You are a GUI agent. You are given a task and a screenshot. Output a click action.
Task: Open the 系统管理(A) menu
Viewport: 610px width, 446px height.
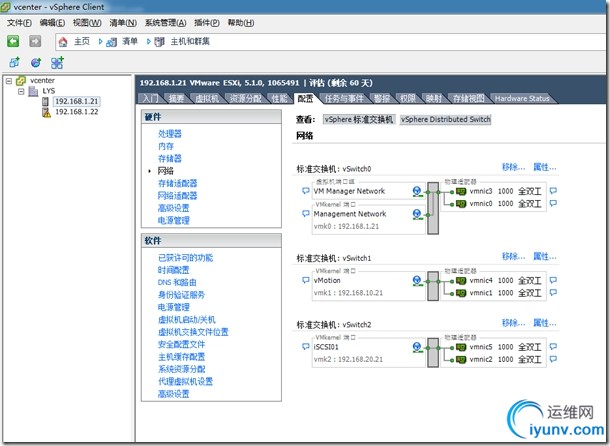pos(165,23)
